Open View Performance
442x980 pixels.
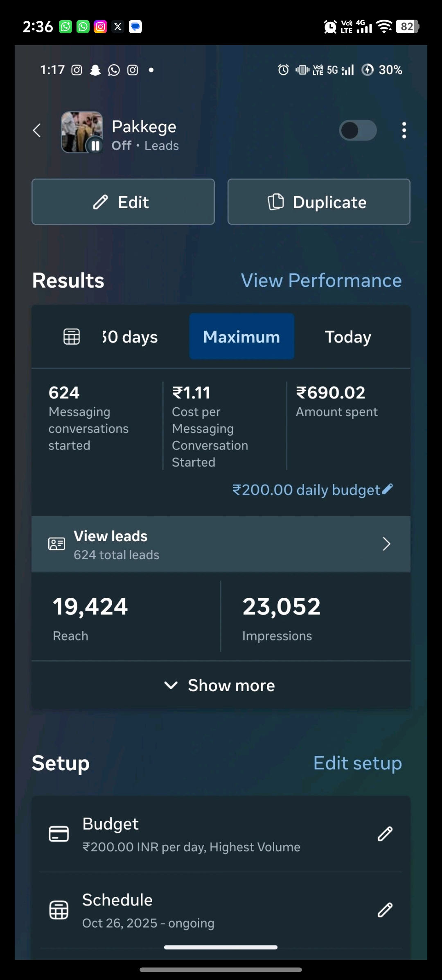(321, 280)
